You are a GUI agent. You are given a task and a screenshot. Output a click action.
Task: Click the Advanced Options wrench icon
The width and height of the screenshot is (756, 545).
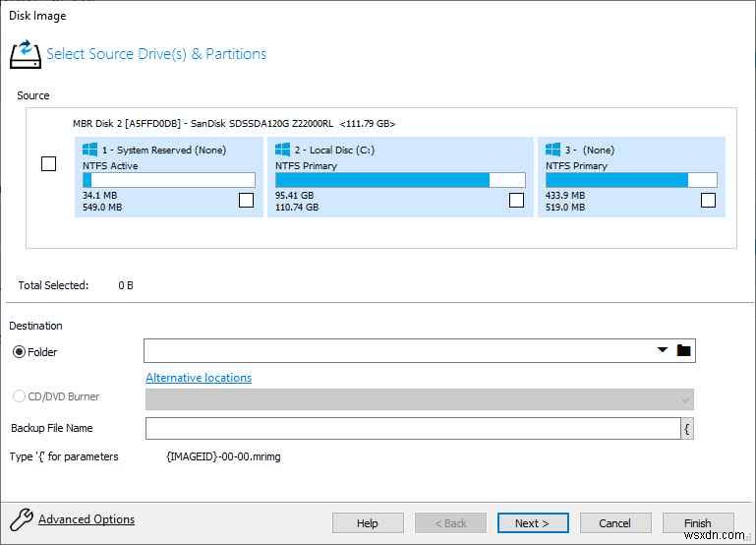point(21,520)
